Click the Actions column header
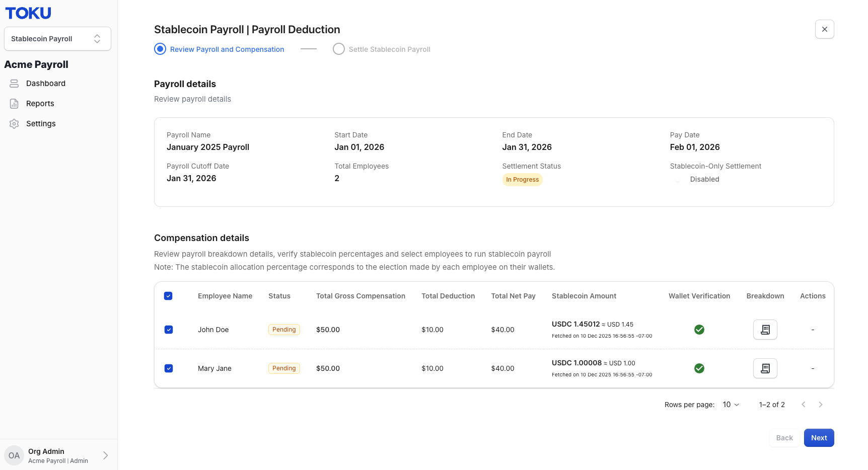This screenshot has width=868, height=470. 813,296
